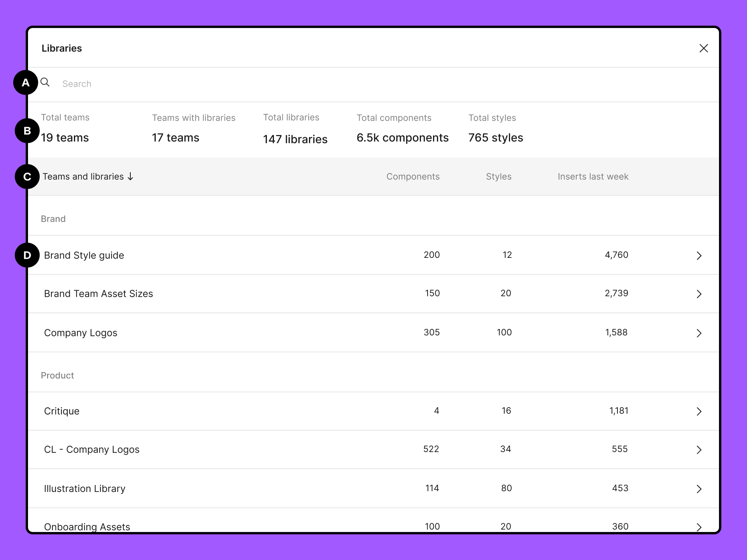This screenshot has height=560, width=747.
Task: Click 522 components for CL - Company Logos
Action: click(x=431, y=449)
